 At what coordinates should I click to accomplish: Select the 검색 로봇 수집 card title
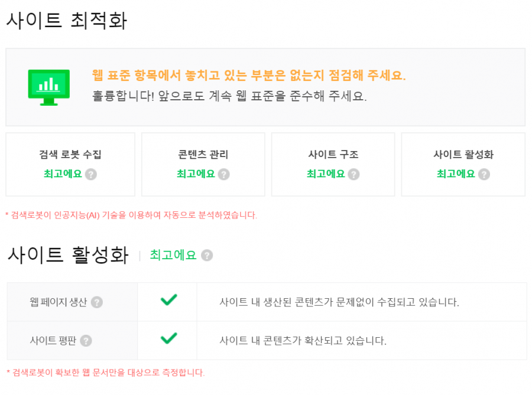70,155
